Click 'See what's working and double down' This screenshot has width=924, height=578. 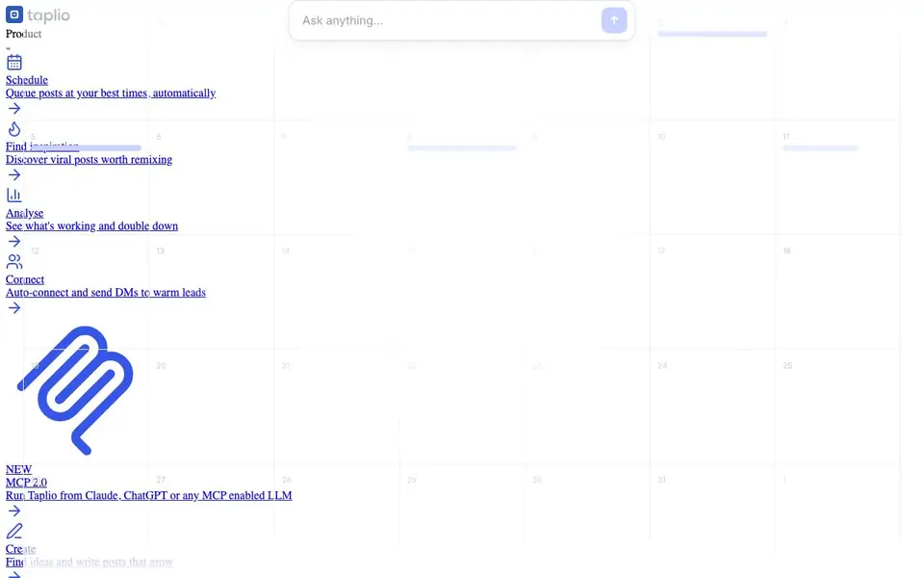tap(92, 225)
